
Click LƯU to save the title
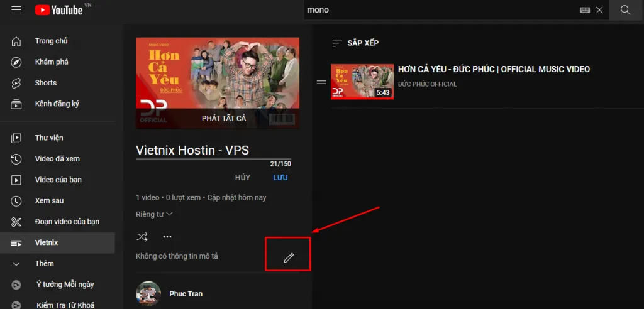pyautogui.click(x=280, y=178)
